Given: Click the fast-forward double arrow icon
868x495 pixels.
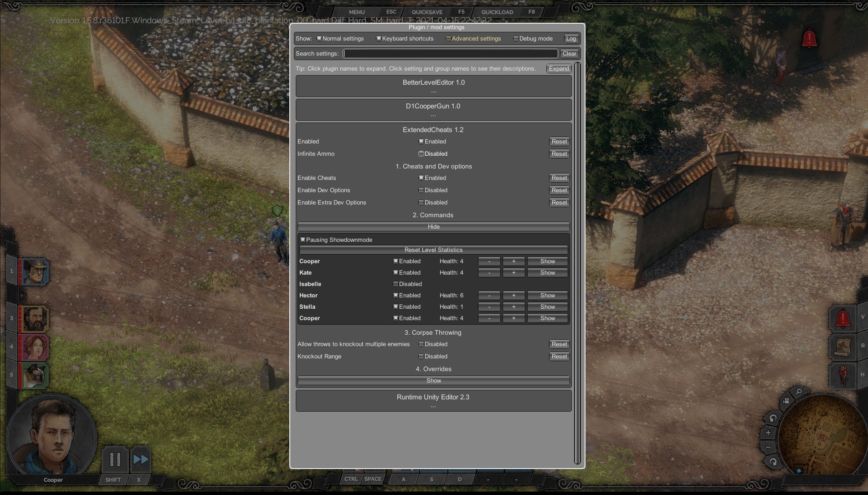Looking at the screenshot, I should pyautogui.click(x=141, y=459).
